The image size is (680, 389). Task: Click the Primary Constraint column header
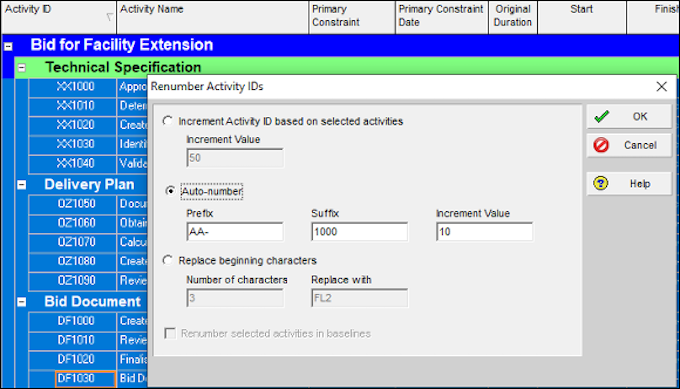352,17
